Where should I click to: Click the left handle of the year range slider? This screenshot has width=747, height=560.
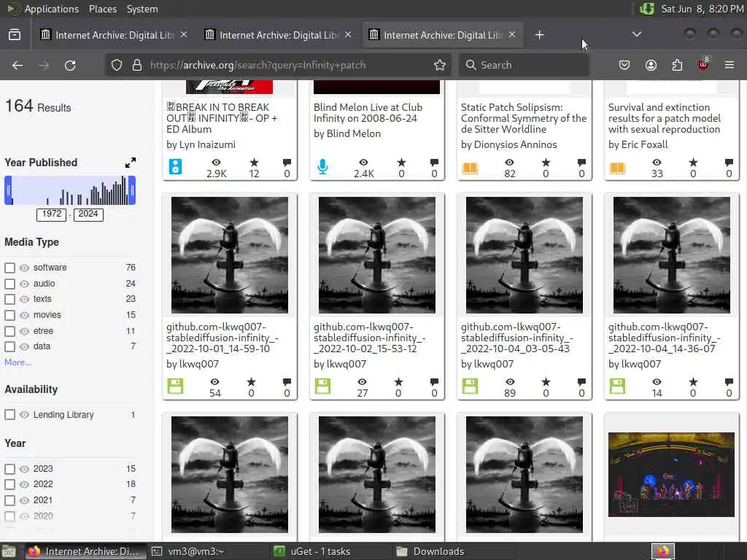point(8,190)
